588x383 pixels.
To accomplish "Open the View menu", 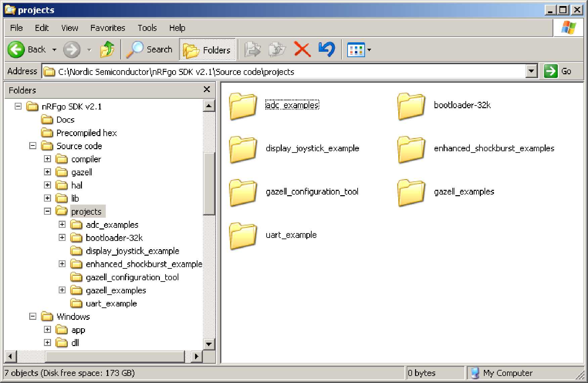I will pos(70,28).
